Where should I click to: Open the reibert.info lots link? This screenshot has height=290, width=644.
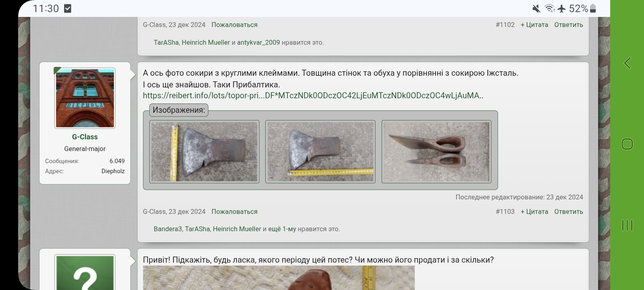click(x=313, y=95)
